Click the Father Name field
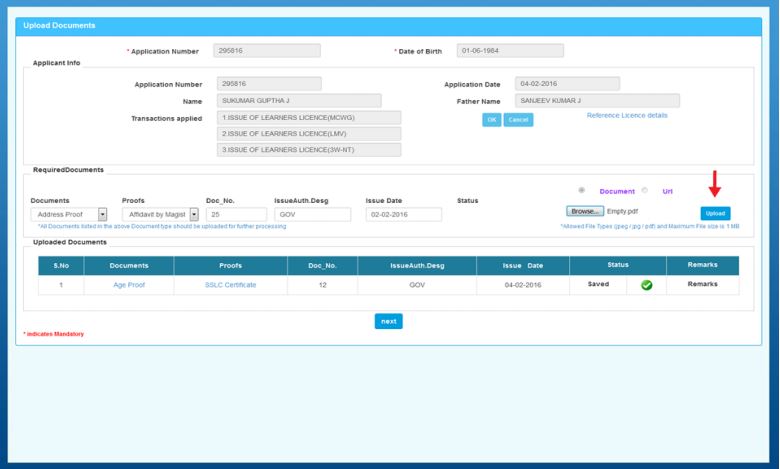Image resolution: width=780 pixels, height=469 pixels. point(596,101)
